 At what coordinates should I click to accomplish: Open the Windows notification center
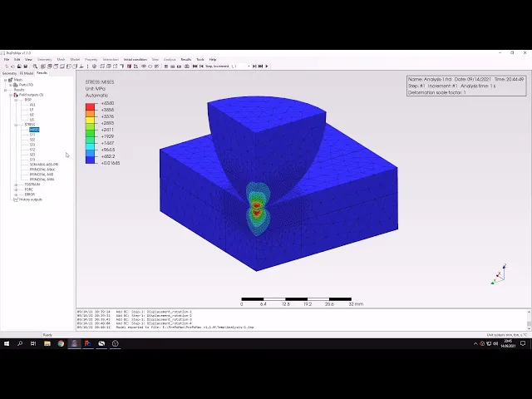[523, 343]
